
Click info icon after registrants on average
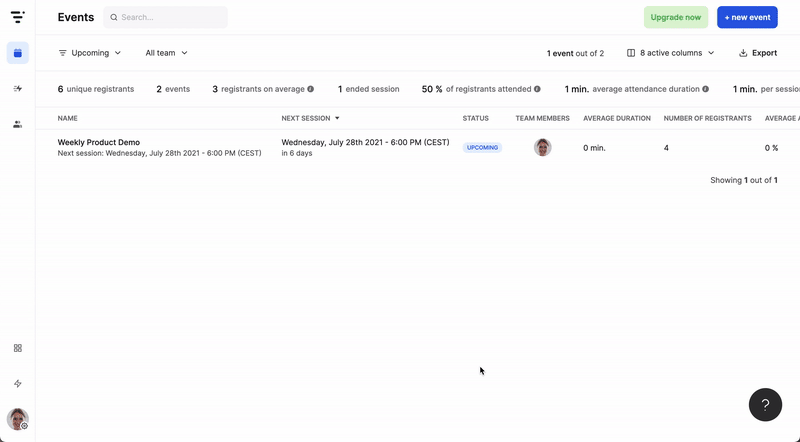[310, 89]
